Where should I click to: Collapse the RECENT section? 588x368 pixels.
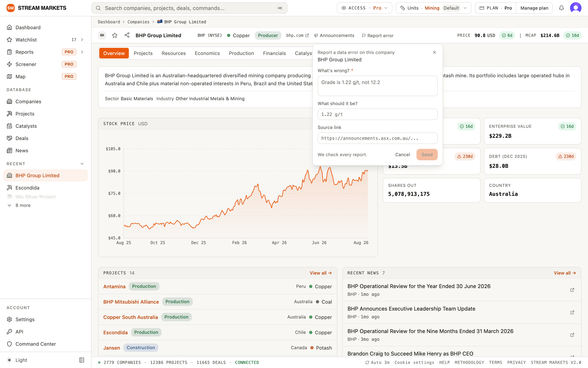point(82,164)
